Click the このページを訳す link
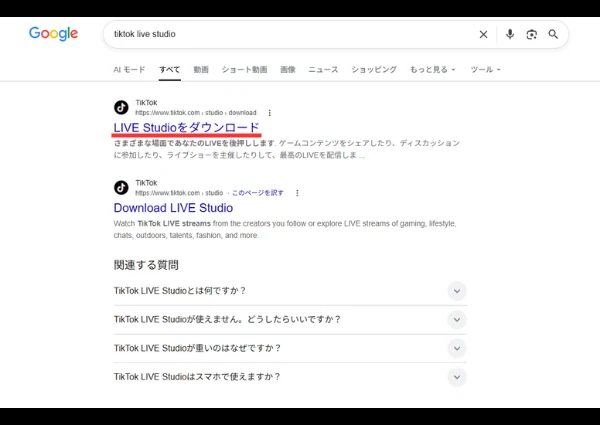Image resolution: width=600 pixels, height=425 pixels. point(258,193)
